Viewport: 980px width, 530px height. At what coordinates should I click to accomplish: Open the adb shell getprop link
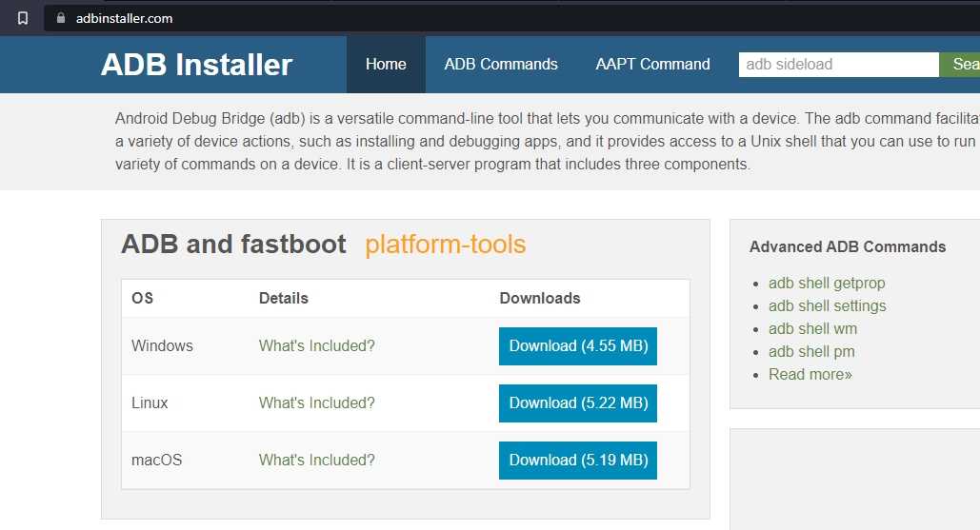coord(827,284)
